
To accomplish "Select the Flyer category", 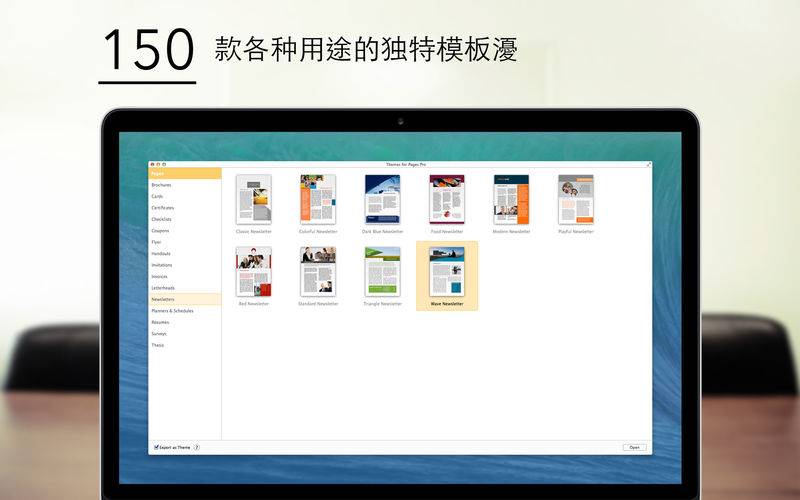I will (185, 242).
